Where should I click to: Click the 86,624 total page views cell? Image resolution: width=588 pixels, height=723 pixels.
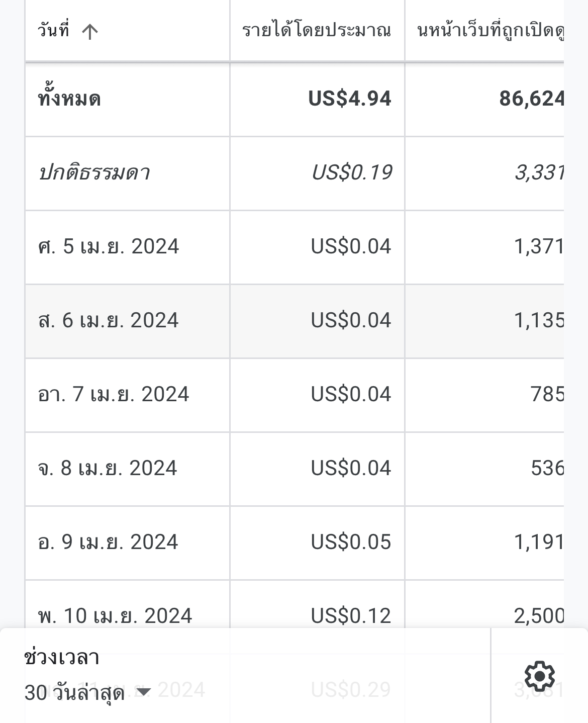tap(532, 99)
